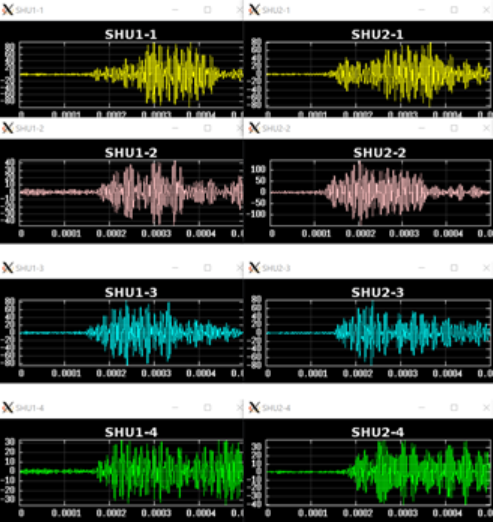This screenshot has width=493, height=529.
Task: Click the 100 y-axis label in SHU2-2 plot
Action: (x=258, y=169)
